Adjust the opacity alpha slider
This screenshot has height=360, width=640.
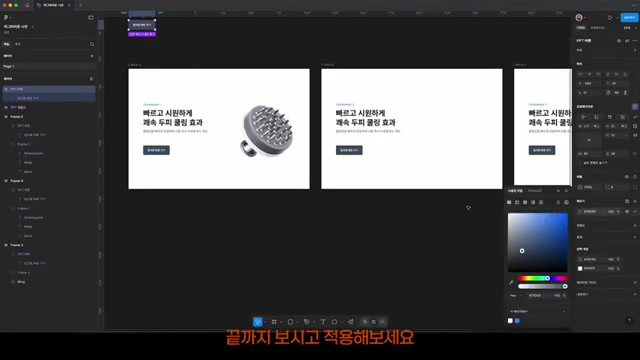tap(542, 286)
